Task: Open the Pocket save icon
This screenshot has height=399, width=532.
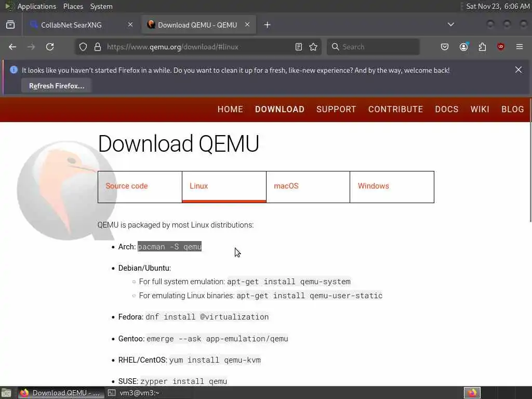Action: [x=445, y=47]
